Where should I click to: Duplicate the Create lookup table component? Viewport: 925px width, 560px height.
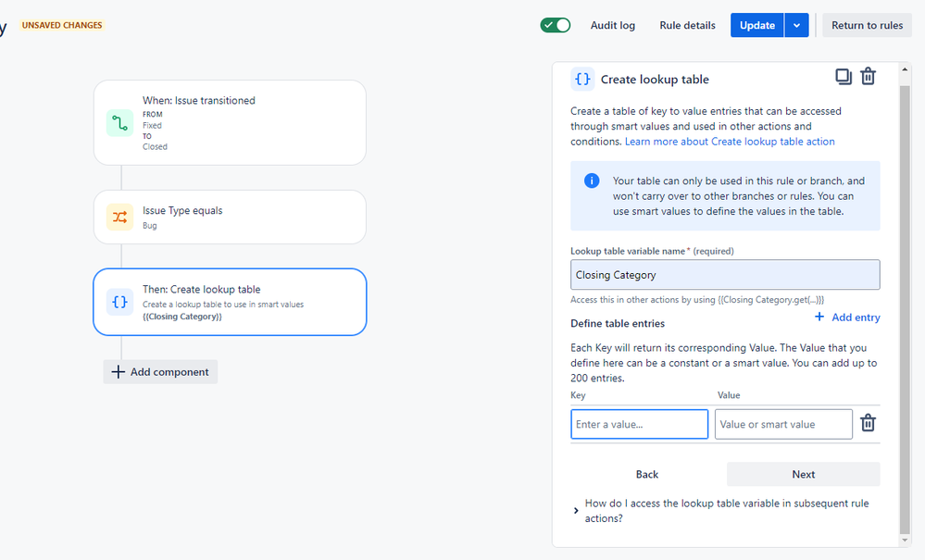843,77
